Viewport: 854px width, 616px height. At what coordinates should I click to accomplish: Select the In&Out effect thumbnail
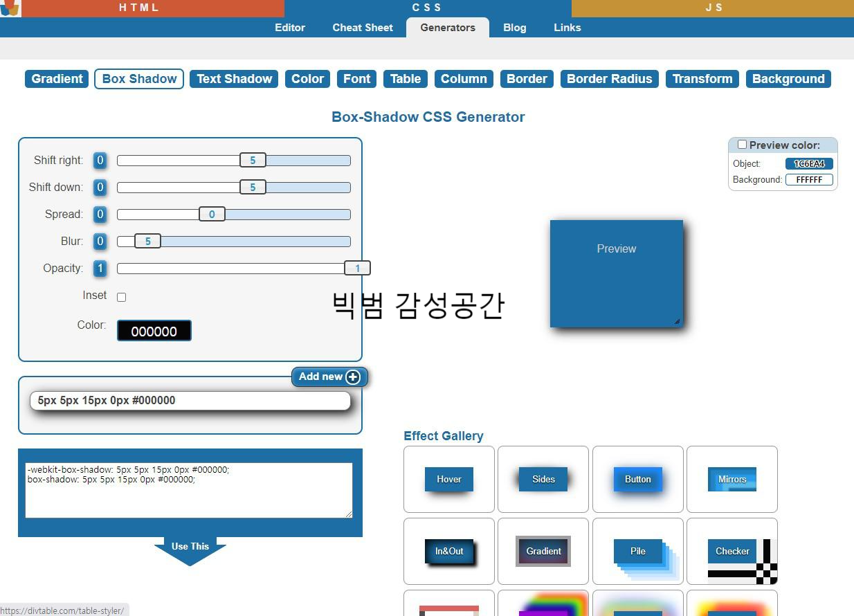[449, 551]
